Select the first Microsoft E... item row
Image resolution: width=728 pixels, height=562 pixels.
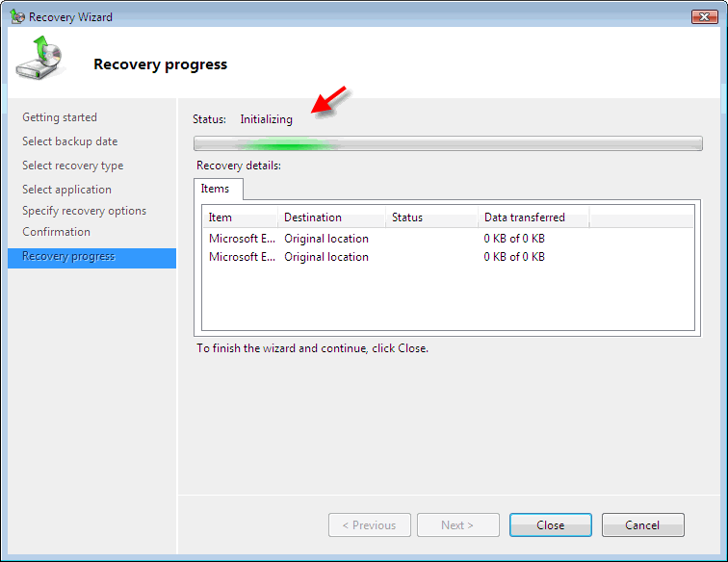[x=448, y=239]
